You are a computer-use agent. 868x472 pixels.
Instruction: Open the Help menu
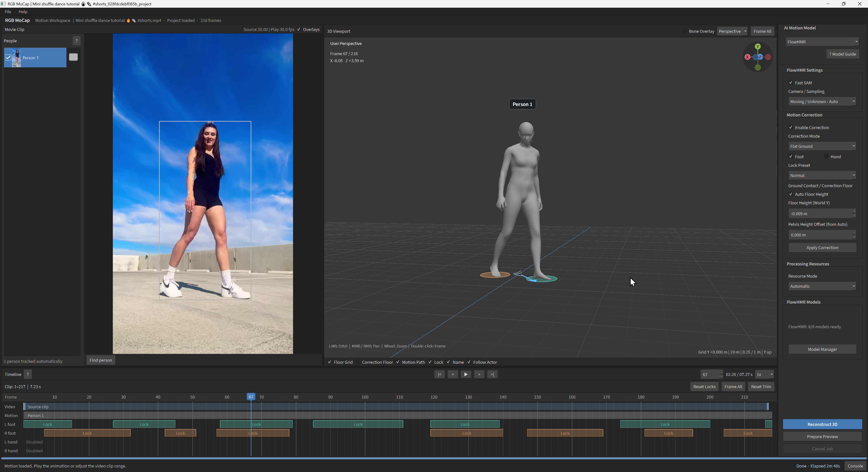click(23, 12)
